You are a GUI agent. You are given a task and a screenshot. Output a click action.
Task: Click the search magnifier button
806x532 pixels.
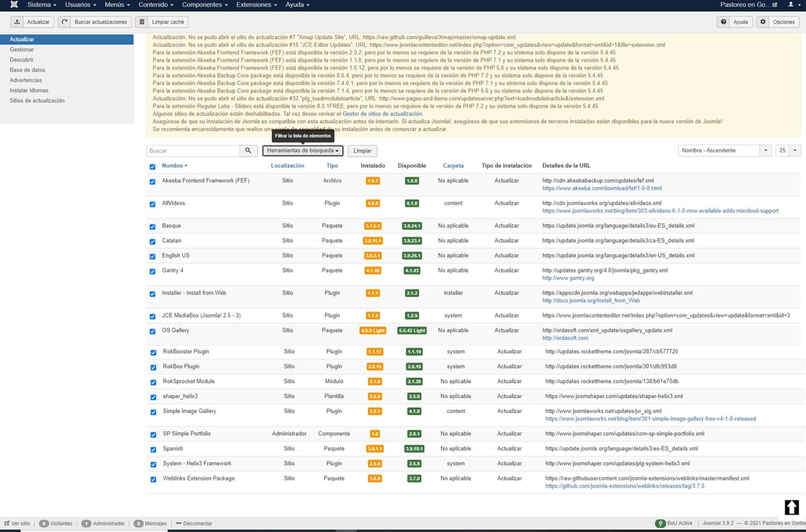click(248, 151)
